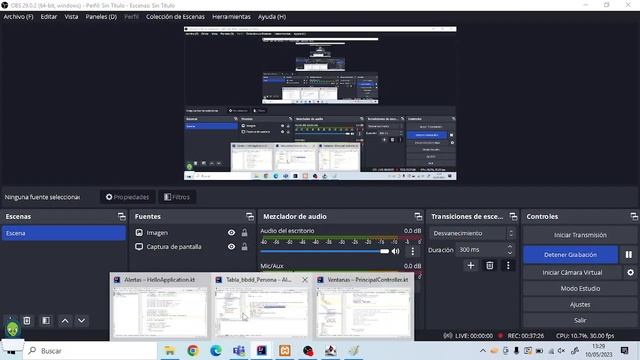Open XAMPP from the taskbar
640x360 pixels.
pyautogui.click(x=285, y=351)
